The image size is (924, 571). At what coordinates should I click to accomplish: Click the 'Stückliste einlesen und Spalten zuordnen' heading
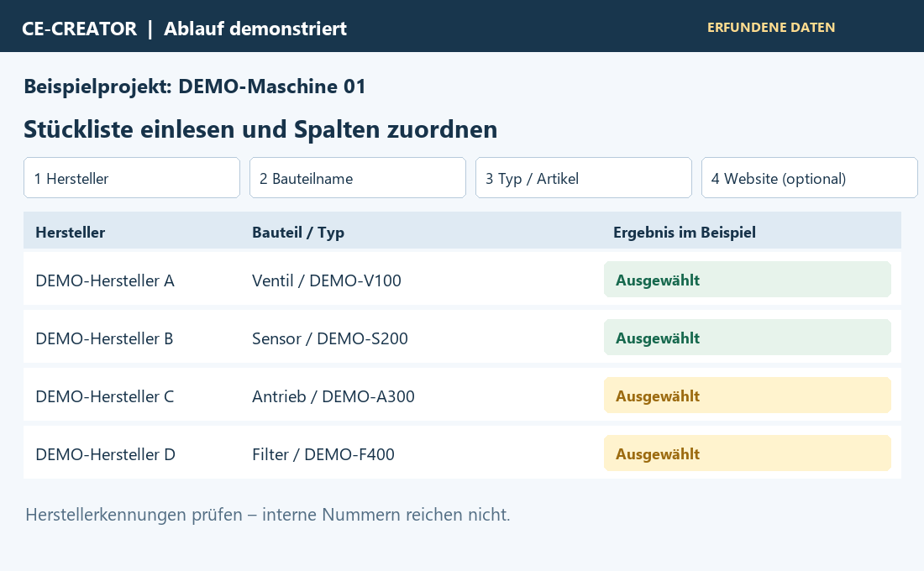tap(260, 129)
